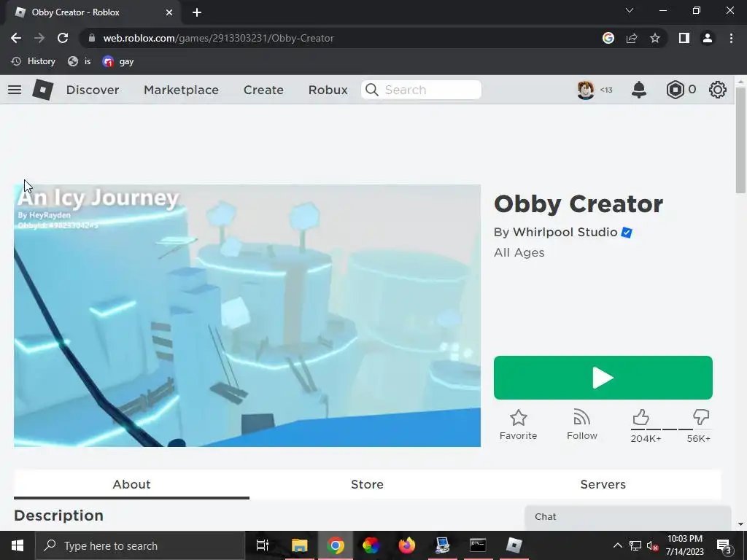Reload the page with the refresh icon
This screenshot has width=747, height=560.
63,38
